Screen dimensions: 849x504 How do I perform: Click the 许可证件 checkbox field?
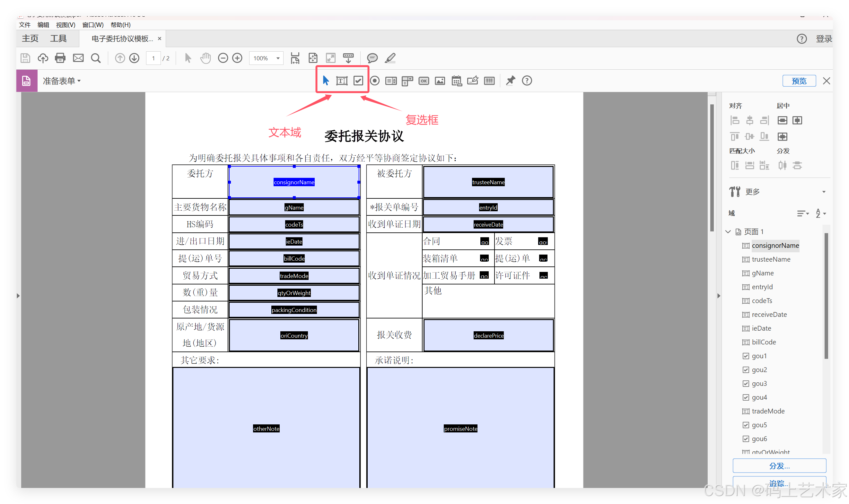(543, 275)
